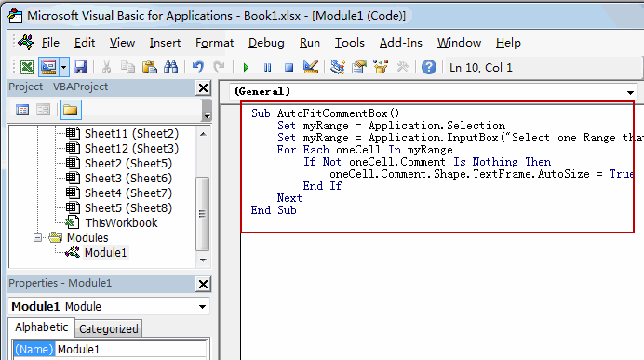Image resolution: width=644 pixels, height=360 pixels.
Task: Open Visual Basic Help question icon
Action: 429,67
